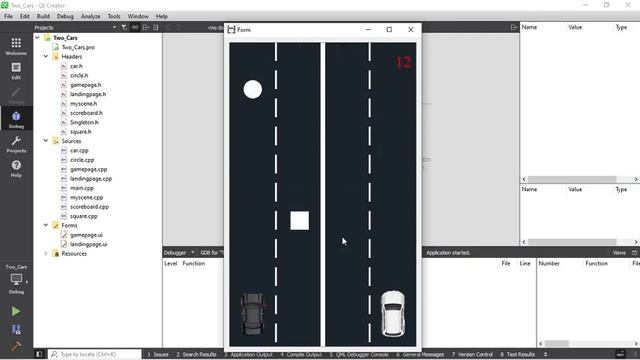
Task: Select square.cpp under Sources
Action: (x=84, y=216)
